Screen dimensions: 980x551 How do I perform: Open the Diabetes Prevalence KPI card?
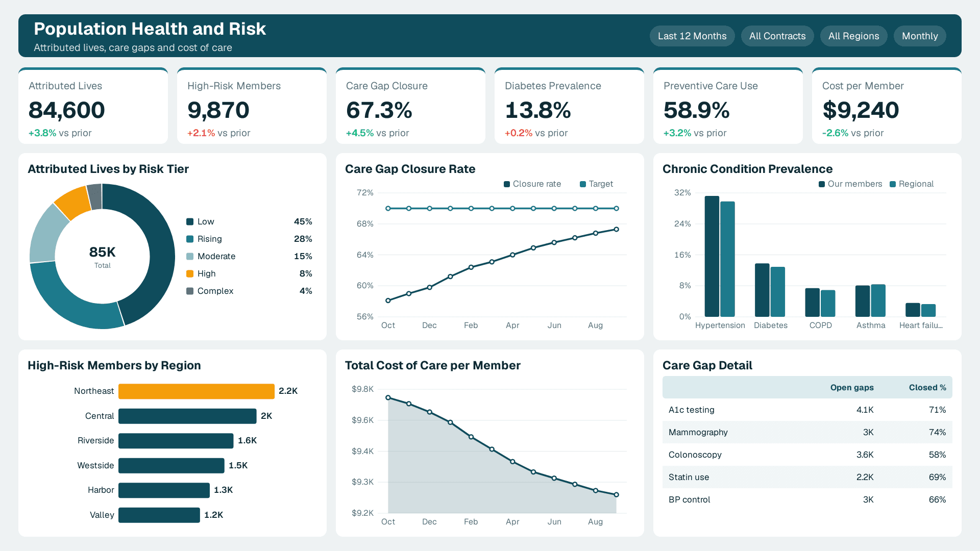point(569,106)
